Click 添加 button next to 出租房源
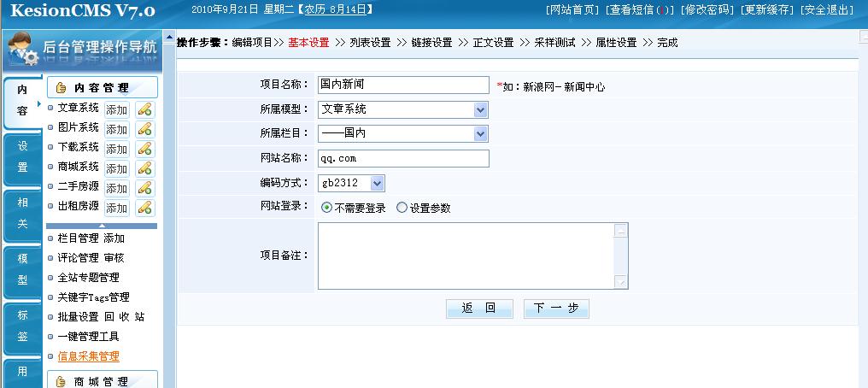 click(117, 209)
